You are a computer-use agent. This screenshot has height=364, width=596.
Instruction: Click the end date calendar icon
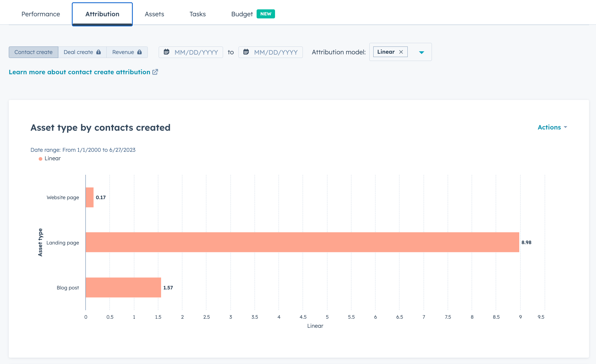tap(246, 52)
